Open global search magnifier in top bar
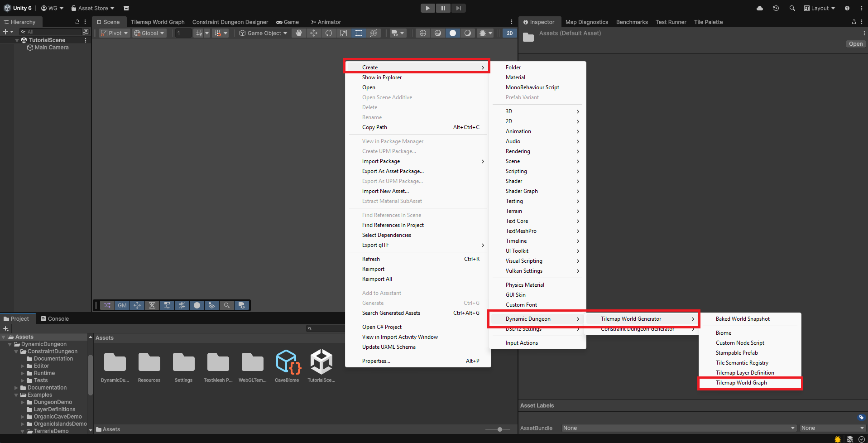 (792, 8)
